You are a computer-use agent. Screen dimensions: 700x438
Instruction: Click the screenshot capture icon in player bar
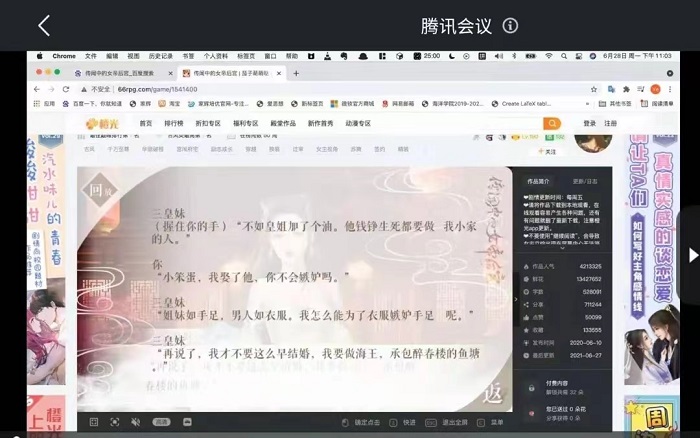pyautogui.click(x=115, y=422)
